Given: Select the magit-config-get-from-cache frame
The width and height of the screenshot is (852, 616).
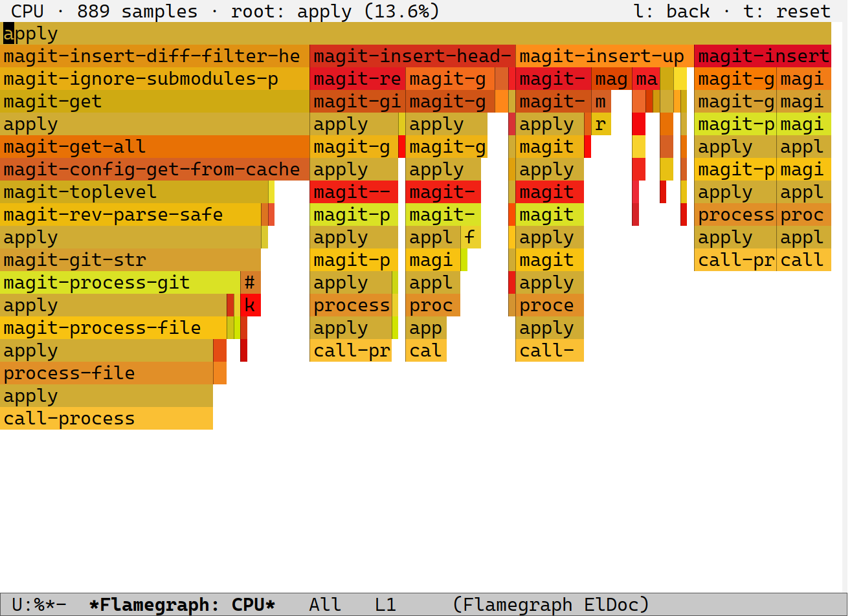Looking at the screenshot, I should [x=155, y=170].
